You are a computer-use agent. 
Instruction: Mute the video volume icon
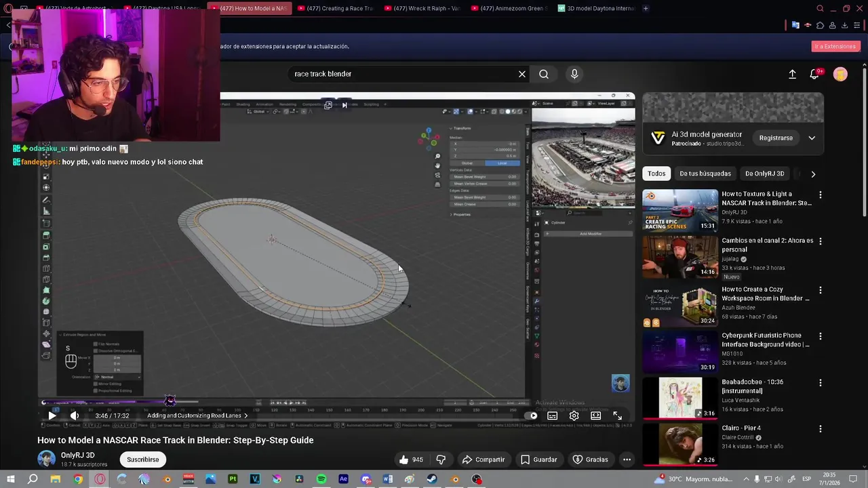[x=75, y=415]
